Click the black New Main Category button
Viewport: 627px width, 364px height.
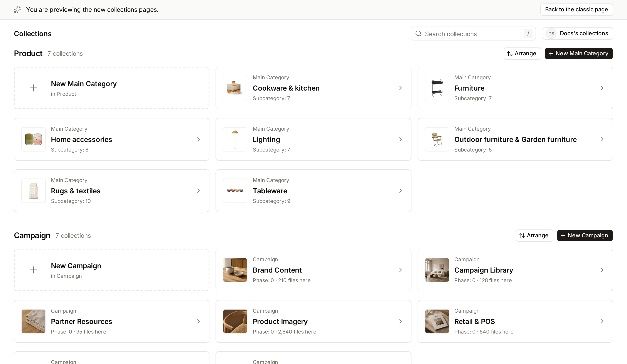[x=578, y=54]
